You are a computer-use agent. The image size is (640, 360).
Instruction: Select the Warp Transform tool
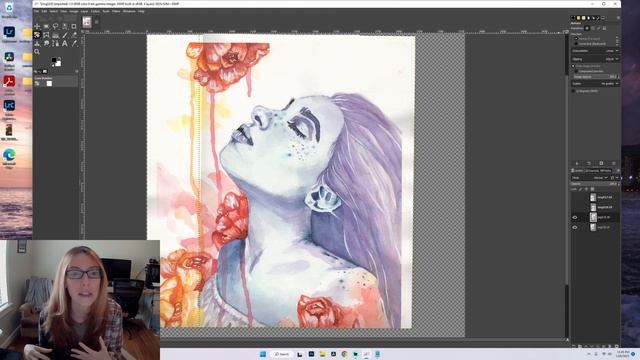click(x=46, y=35)
